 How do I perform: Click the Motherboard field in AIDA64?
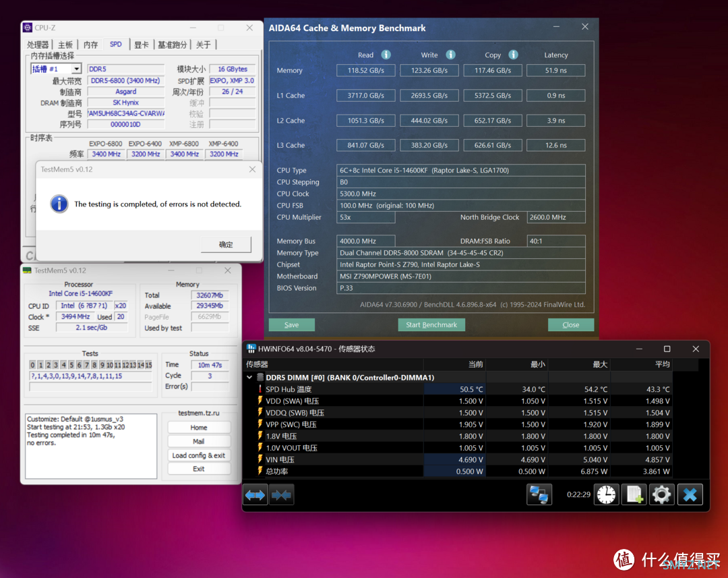(460, 276)
